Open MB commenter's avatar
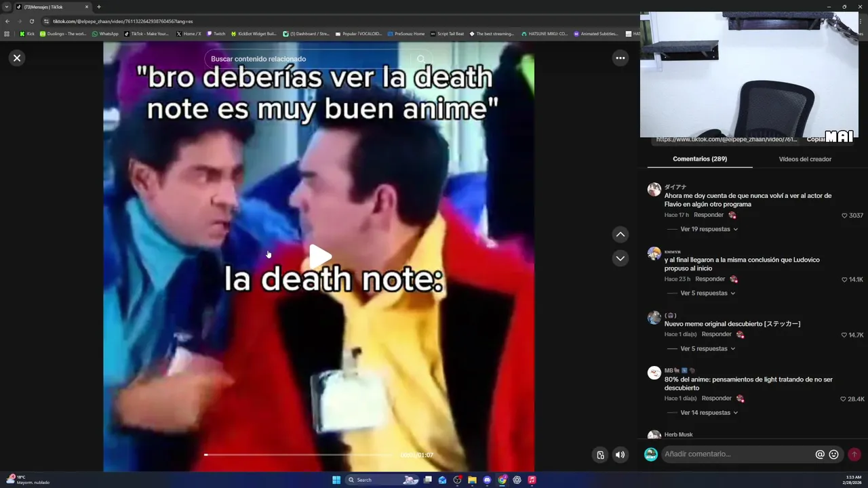Screen dimensions: 868x488 [654, 373]
